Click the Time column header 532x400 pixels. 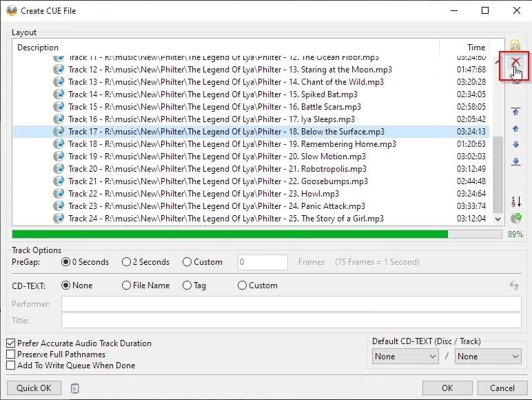[464, 47]
